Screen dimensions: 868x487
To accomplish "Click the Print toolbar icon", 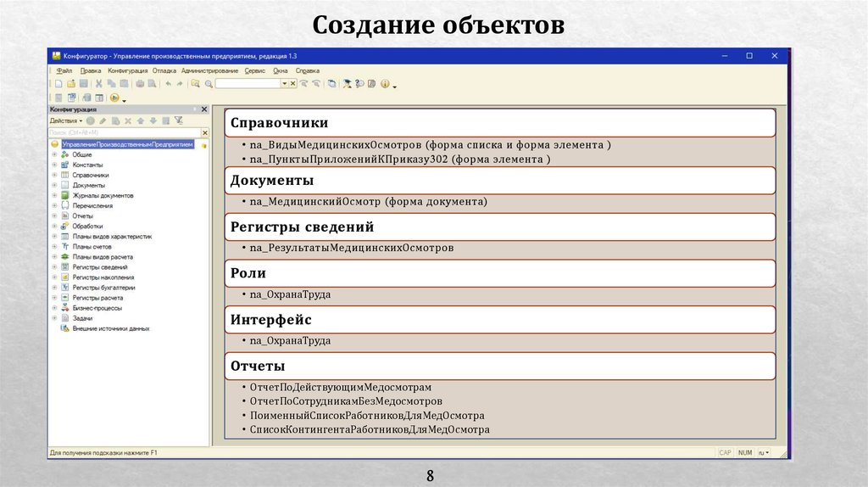I will tap(140, 84).
